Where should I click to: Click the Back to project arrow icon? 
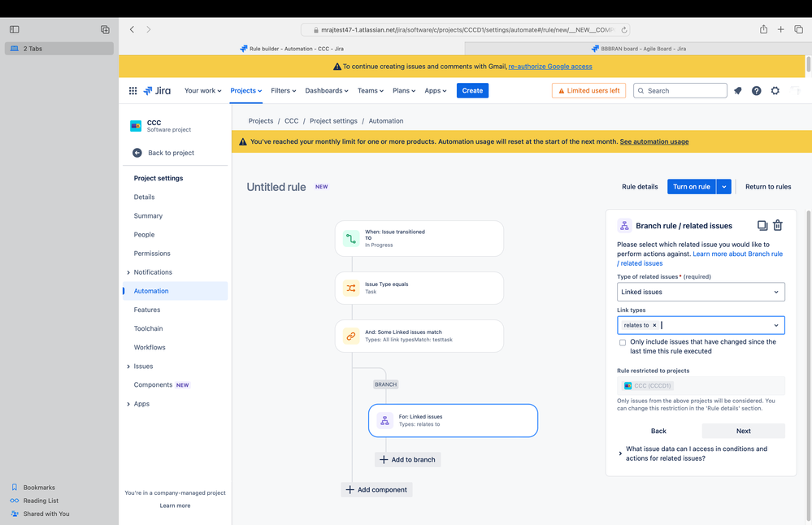[137, 153]
